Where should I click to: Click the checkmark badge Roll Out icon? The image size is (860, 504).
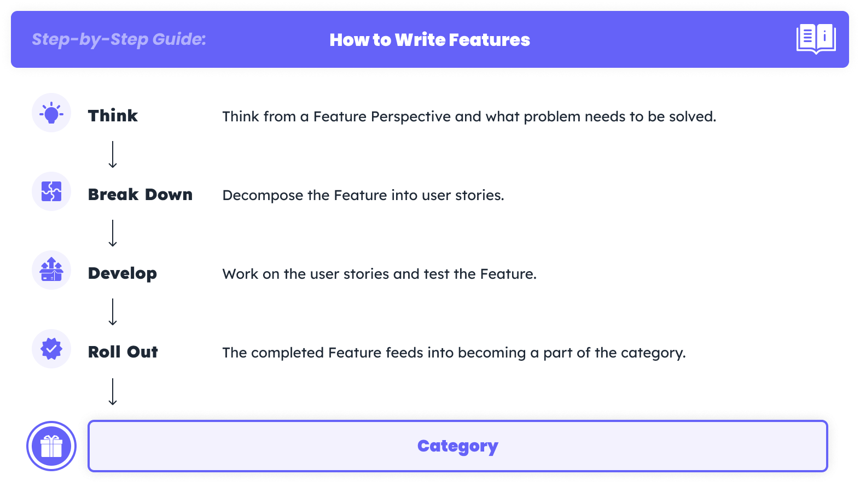click(x=51, y=349)
